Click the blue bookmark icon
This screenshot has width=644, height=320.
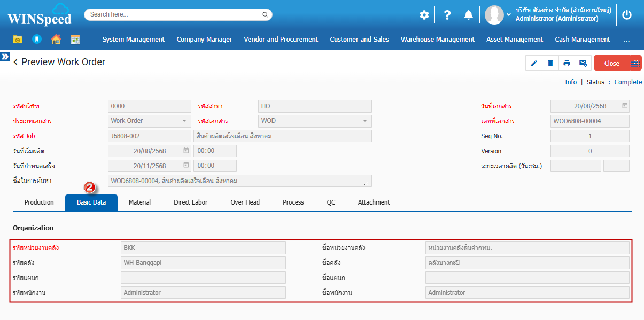36,40
